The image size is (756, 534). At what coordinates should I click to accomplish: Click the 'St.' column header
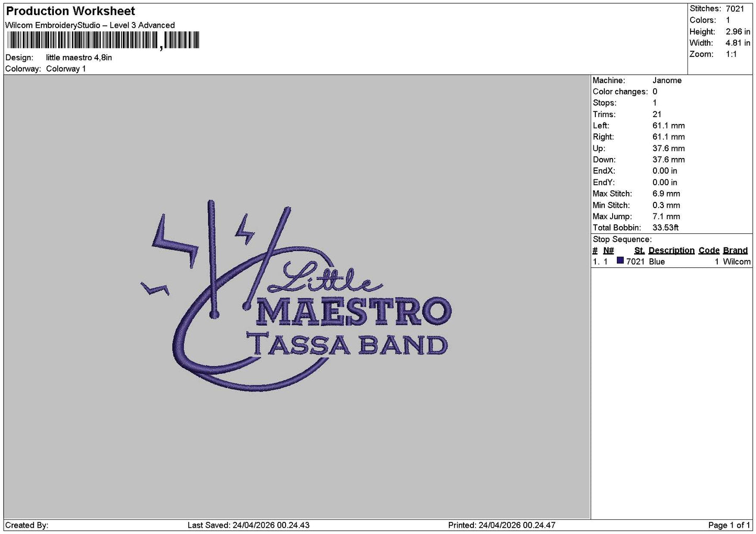point(639,251)
